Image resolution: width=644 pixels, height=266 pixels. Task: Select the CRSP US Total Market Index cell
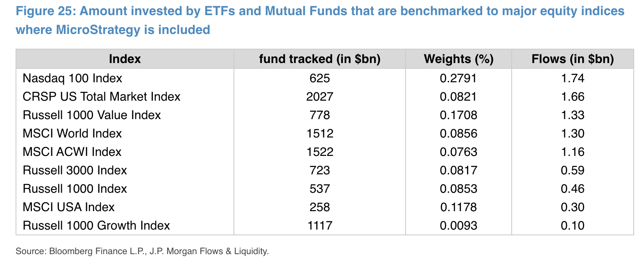click(x=102, y=97)
